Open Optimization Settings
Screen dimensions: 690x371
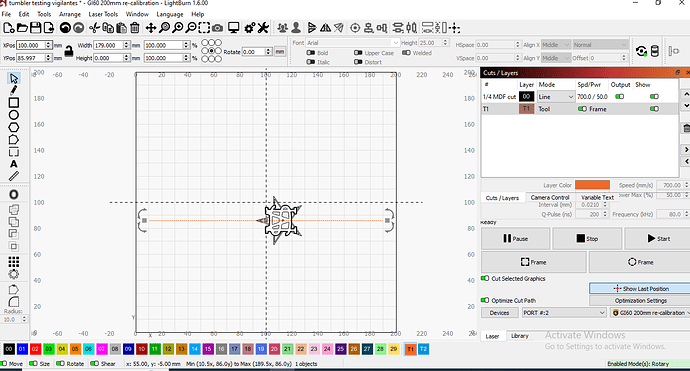pyautogui.click(x=640, y=301)
